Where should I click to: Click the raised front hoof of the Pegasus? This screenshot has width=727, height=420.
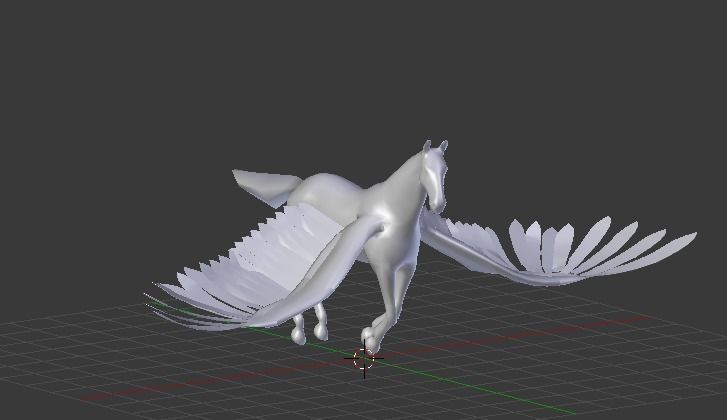(x=371, y=339)
